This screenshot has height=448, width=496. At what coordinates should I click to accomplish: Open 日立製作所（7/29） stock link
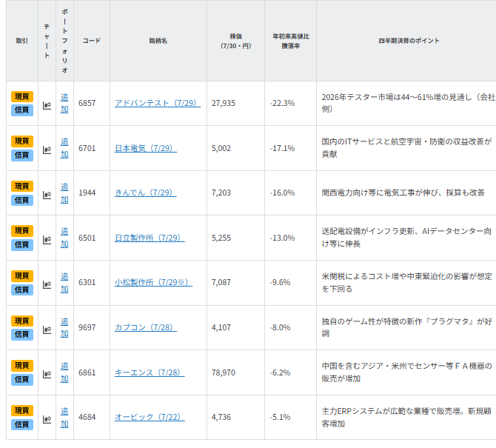pyautogui.click(x=150, y=238)
